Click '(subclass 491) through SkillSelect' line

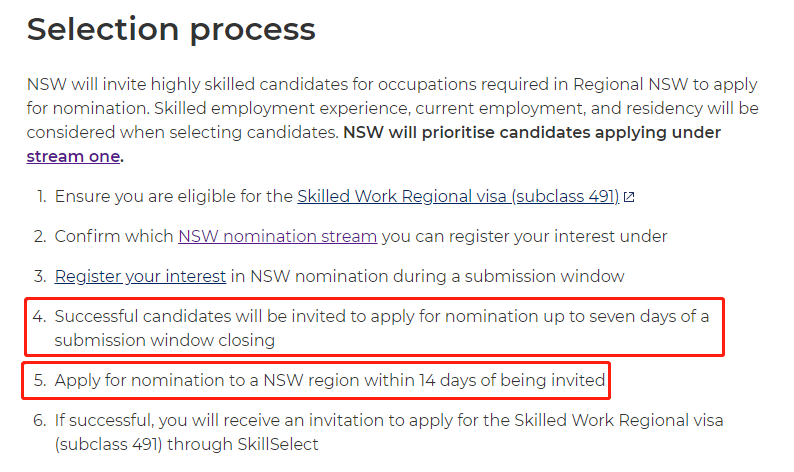[x=186, y=445]
